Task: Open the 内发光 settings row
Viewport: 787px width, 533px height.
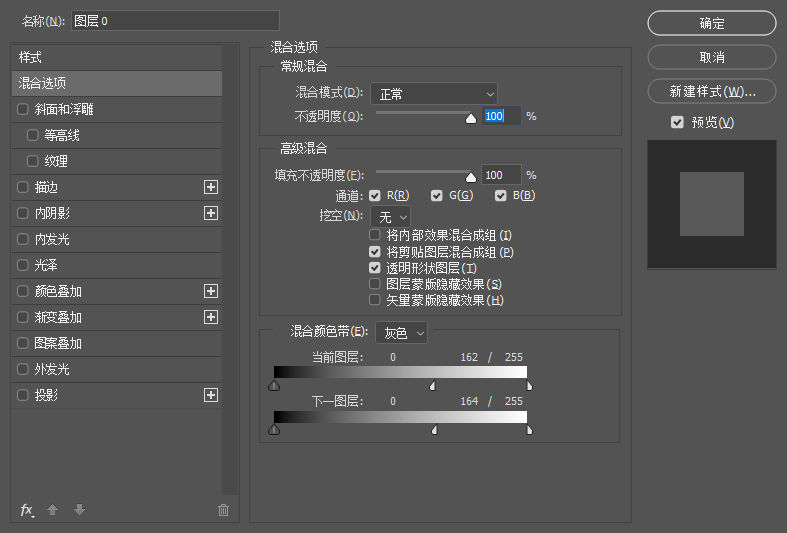Action: point(117,239)
